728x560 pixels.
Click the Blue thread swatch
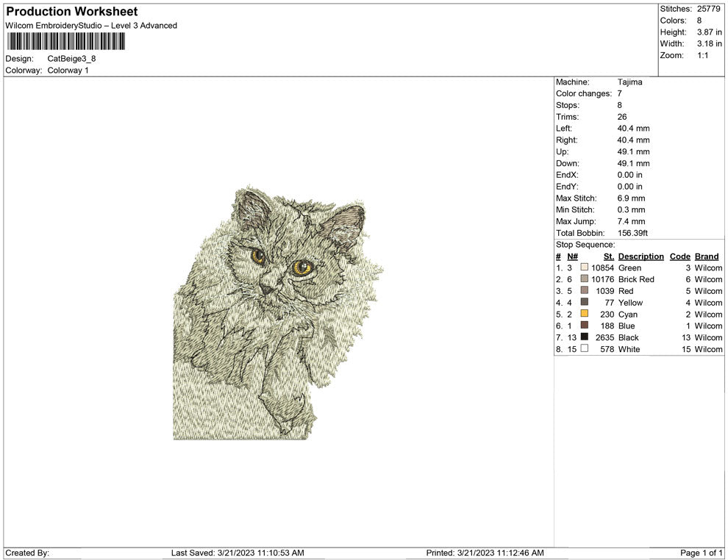click(x=585, y=326)
